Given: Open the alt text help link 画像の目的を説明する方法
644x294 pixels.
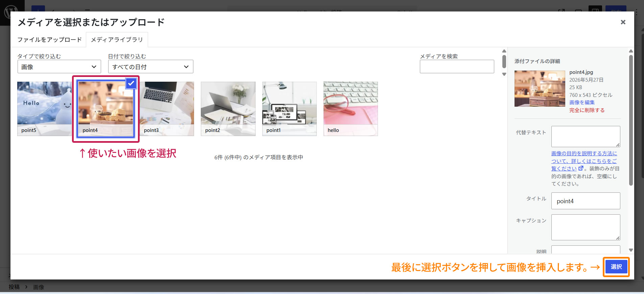Looking at the screenshot, I should click(584, 161).
